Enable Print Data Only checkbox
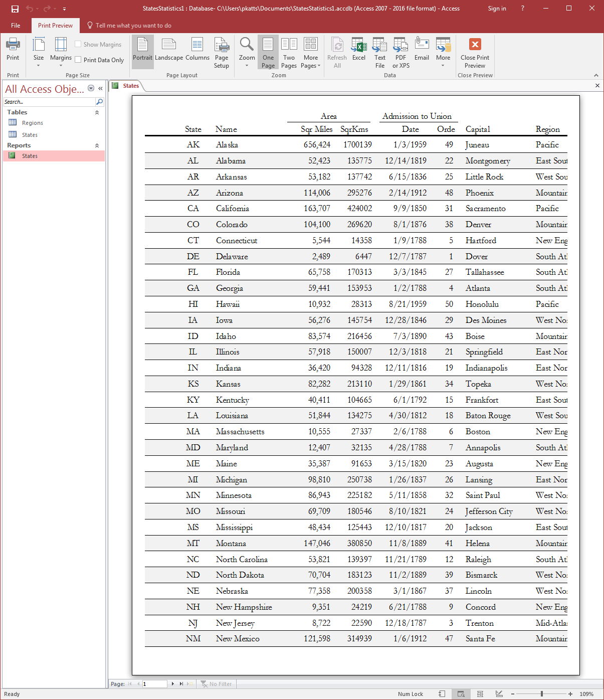This screenshot has height=700, width=604. click(78, 60)
